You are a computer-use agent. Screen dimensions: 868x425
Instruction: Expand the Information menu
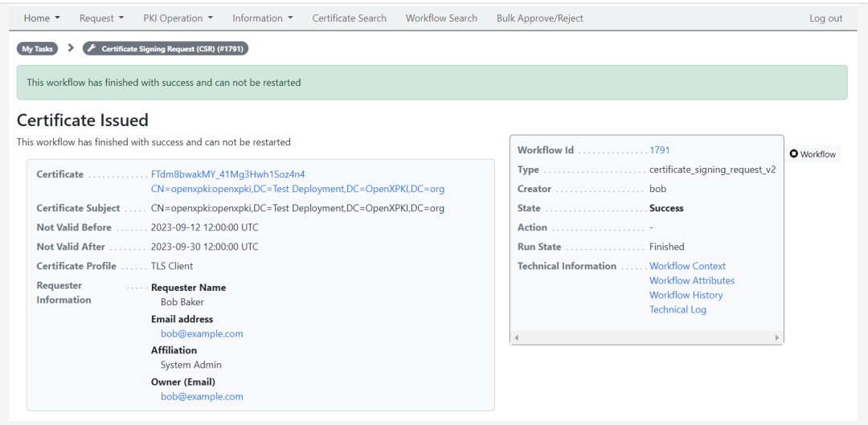(x=263, y=18)
